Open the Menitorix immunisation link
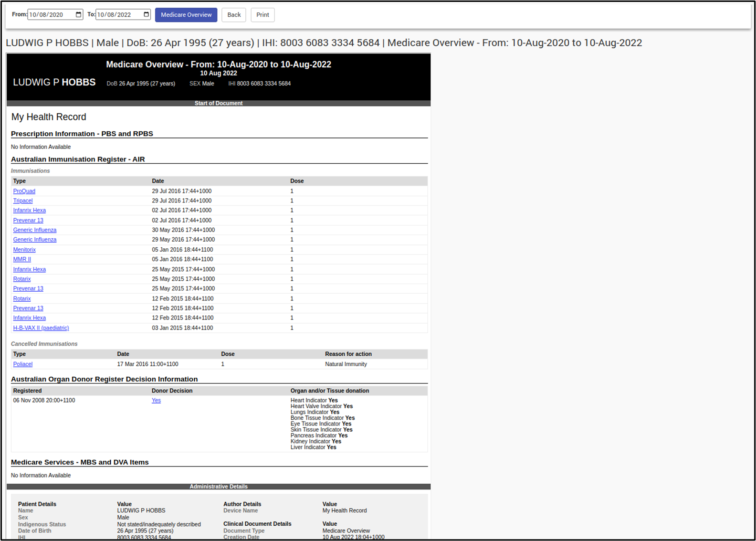Image resolution: width=756 pixels, height=541 pixels. [24, 250]
